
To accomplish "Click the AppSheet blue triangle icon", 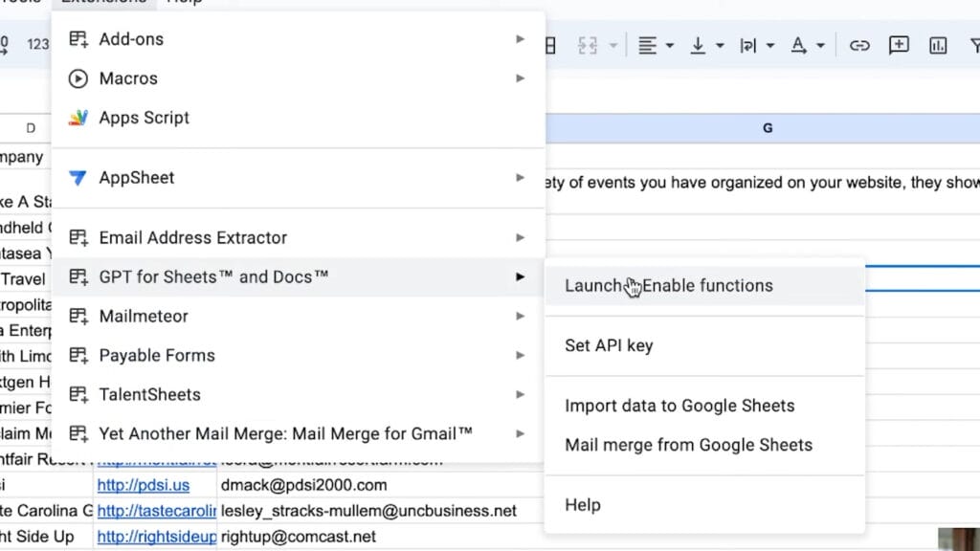I will [x=78, y=177].
